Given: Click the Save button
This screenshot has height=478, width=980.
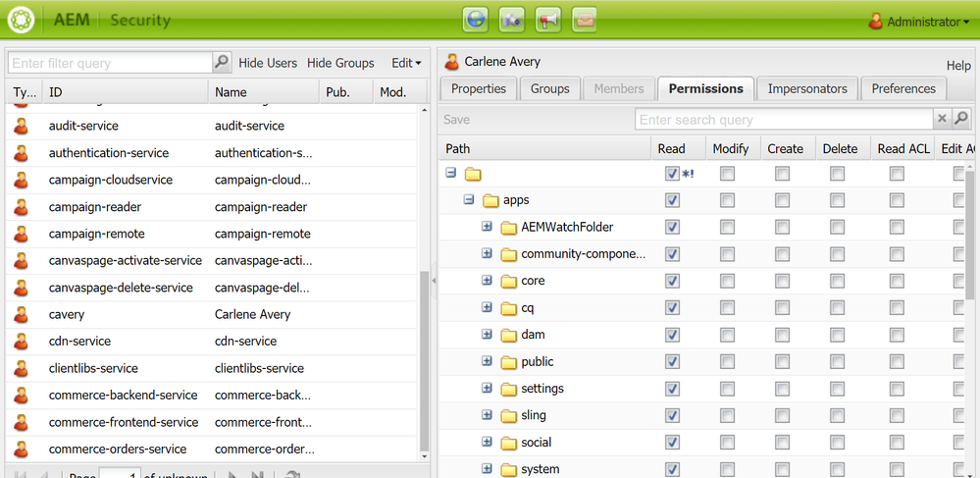Looking at the screenshot, I should [457, 120].
